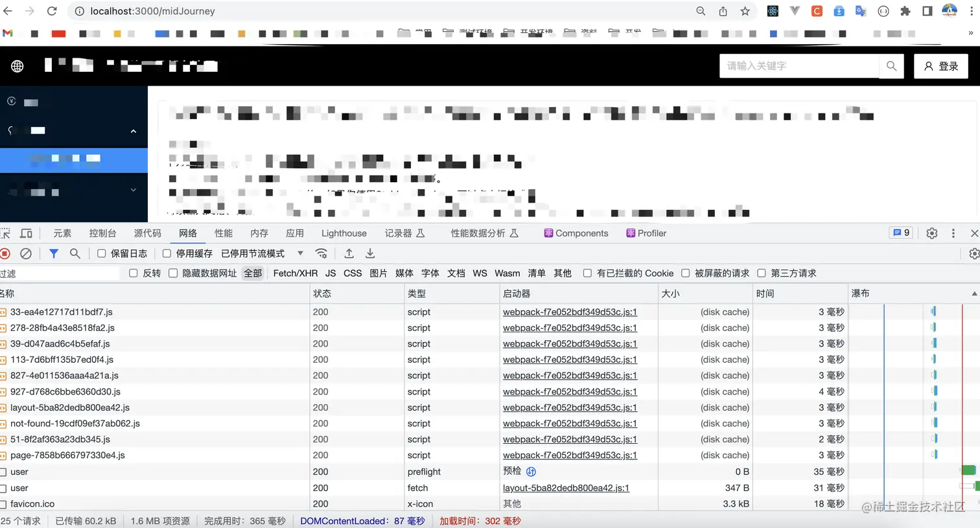
Task: Open the React DevTools extension icon
Action: (x=773, y=11)
